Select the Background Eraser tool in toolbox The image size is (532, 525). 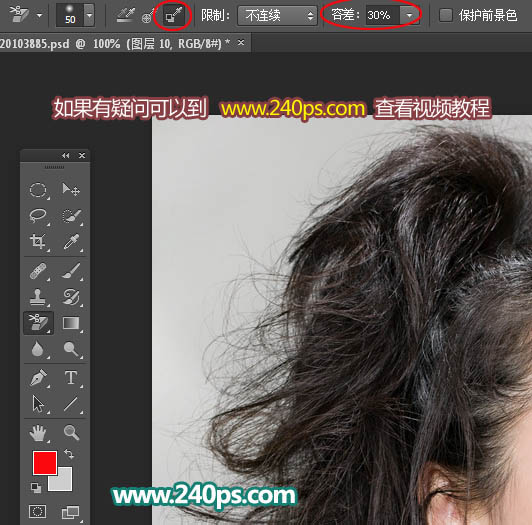pyautogui.click(x=38, y=323)
